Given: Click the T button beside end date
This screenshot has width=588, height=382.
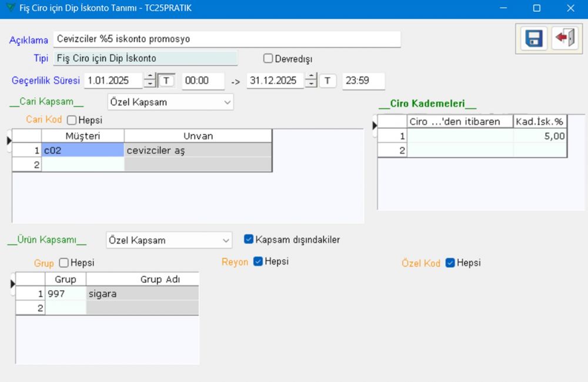Looking at the screenshot, I should (x=328, y=81).
